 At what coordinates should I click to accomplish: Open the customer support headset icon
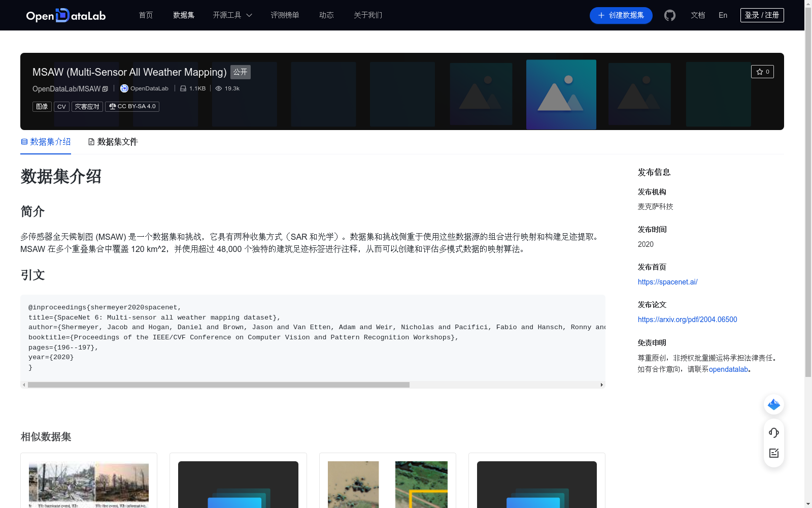(x=774, y=432)
